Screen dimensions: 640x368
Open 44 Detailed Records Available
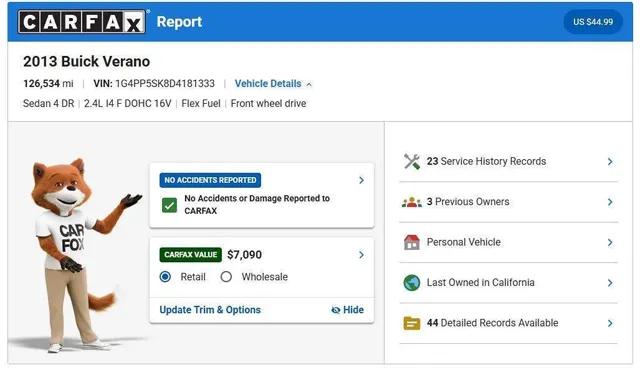click(508, 323)
